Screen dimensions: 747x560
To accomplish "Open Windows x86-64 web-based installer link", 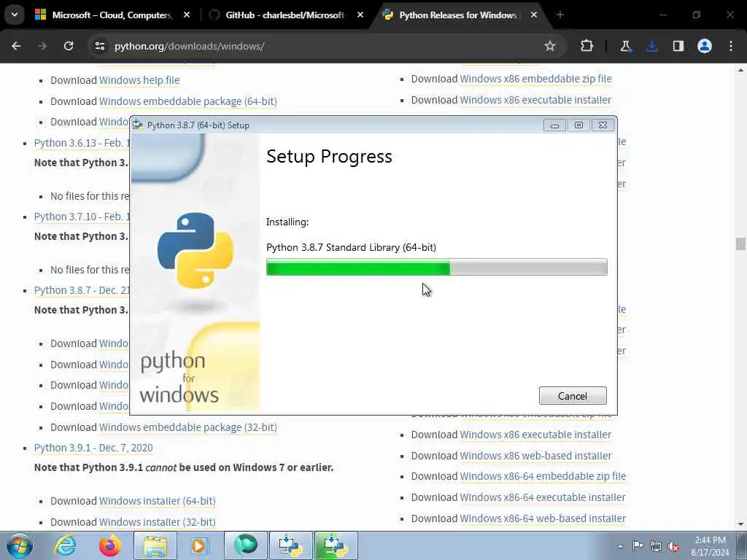I will pyautogui.click(x=543, y=518).
